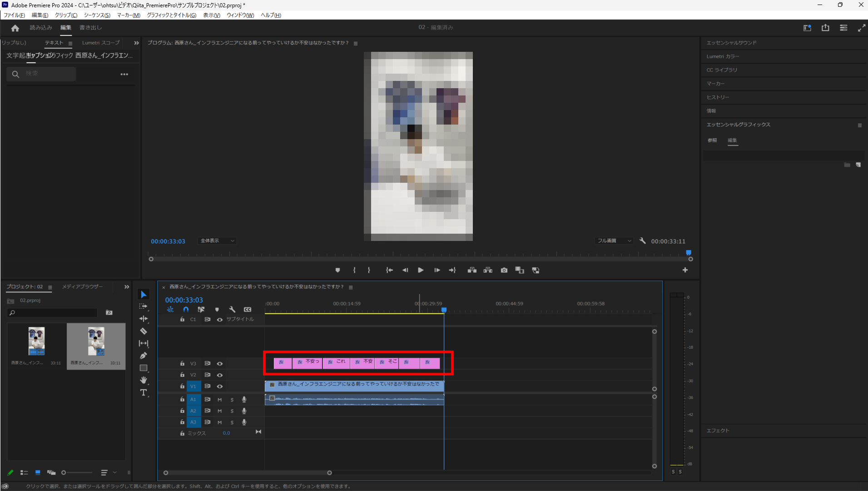Image resolution: width=868 pixels, height=491 pixels.
Task: Select the Ripple Edit tool
Action: tap(144, 319)
